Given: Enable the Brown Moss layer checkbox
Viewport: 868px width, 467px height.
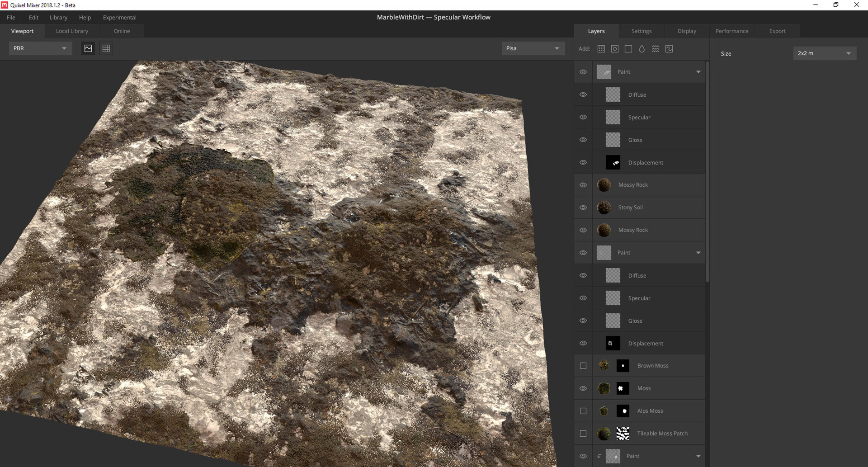Looking at the screenshot, I should tap(583, 366).
